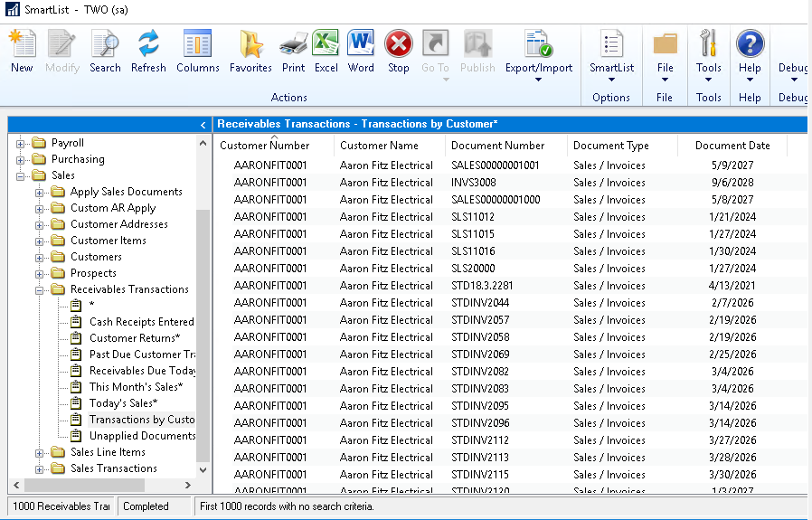Screen dimensions: 812x520
Task: Select row with document SLS11012
Action: pyautogui.click(x=510, y=216)
